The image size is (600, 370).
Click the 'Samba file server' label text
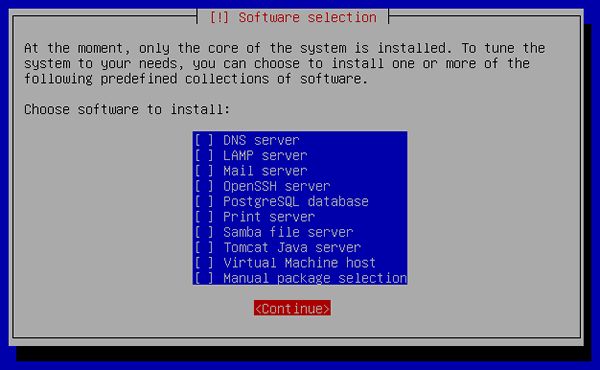point(288,232)
